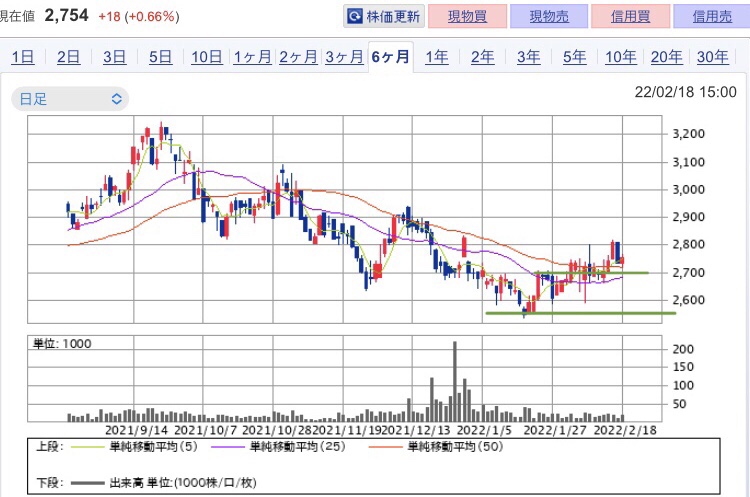This screenshot has height=497, width=750.
Task: Select the 1ヶ月 period tab
Action: pyautogui.click(x=252, y=57)
